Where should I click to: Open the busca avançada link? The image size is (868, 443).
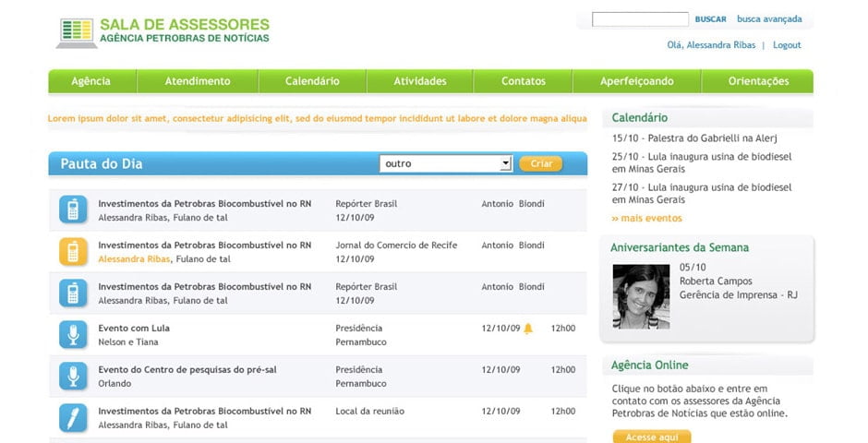point(769,19)
